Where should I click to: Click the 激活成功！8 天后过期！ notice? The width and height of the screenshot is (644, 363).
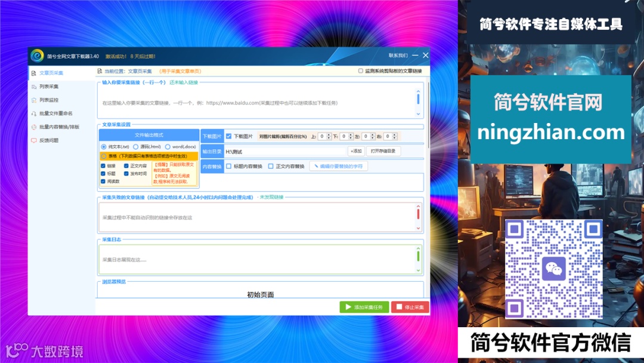click(131, 56)
